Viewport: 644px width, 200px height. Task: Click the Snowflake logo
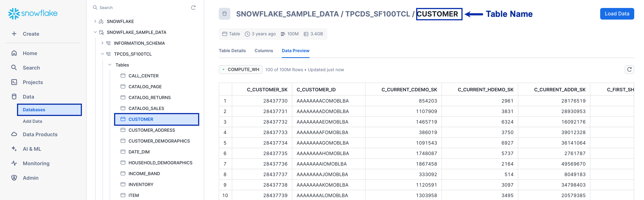point(33,14)
